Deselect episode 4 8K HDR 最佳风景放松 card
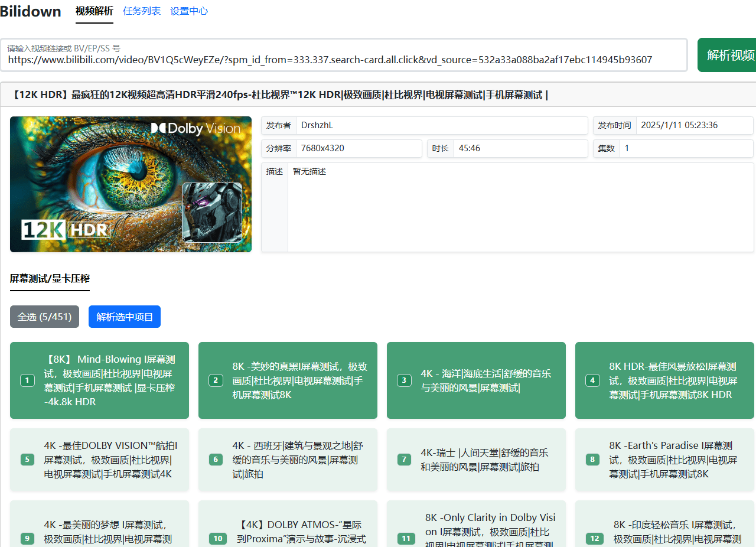Screen dimensions: 756x547 pyautogui.click(x=664, y=380)
